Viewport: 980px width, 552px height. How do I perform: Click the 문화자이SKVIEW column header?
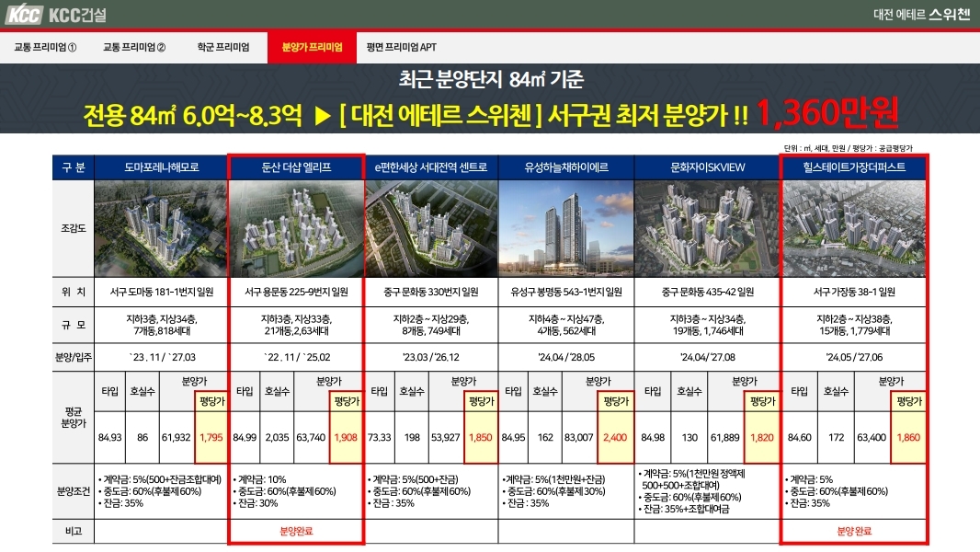click(x=708, y=167)
